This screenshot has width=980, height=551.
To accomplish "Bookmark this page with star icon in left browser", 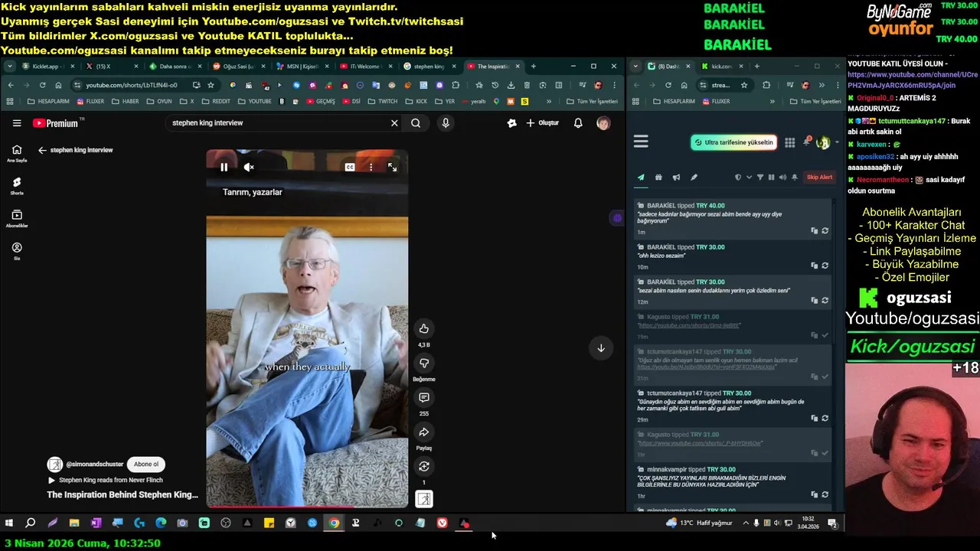I will (211, 85).
